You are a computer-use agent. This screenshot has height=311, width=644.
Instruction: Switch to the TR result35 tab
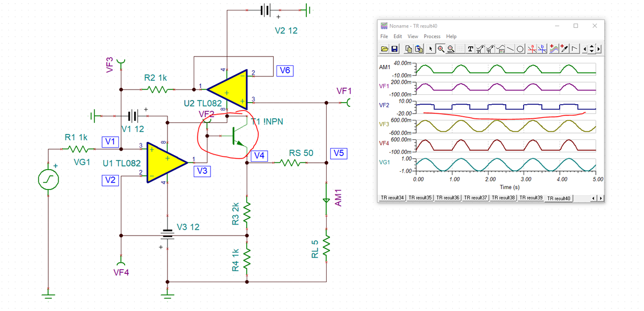point(420,198)
